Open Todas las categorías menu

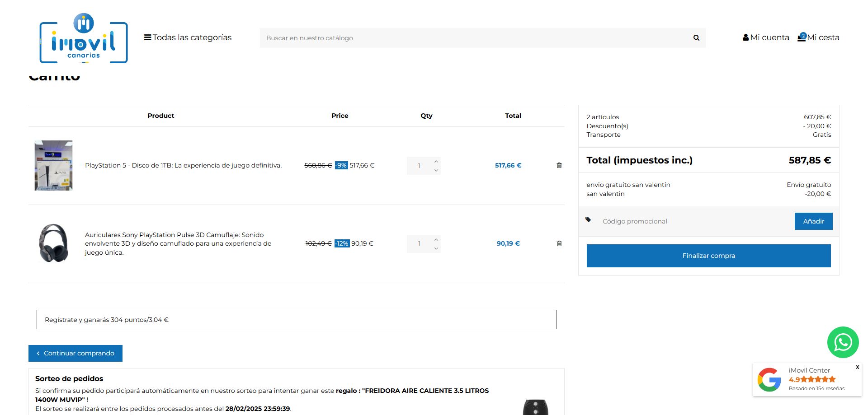click(x=188, y=37)
